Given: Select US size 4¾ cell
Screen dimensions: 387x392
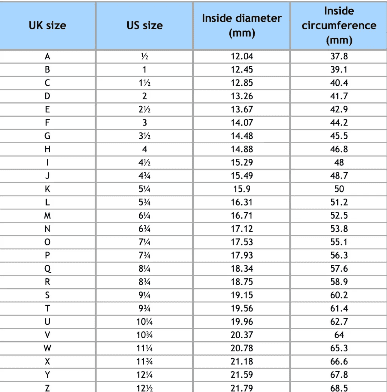Looking at the screenshot, I should (x=144, y=176).
